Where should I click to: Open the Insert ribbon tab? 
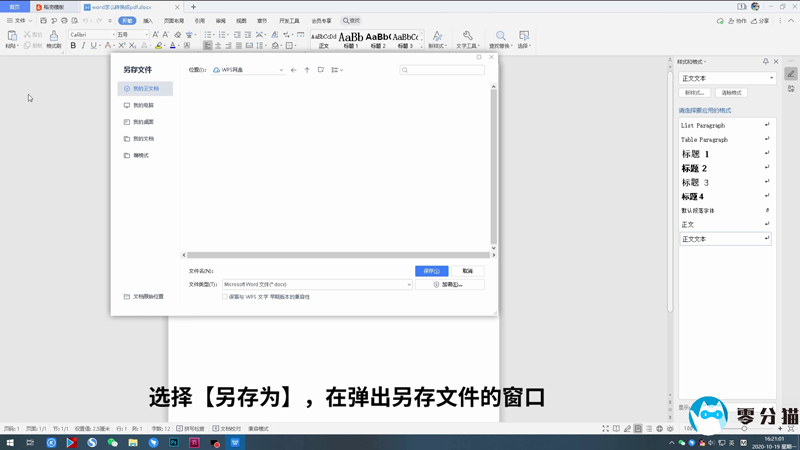pos(148,21)
